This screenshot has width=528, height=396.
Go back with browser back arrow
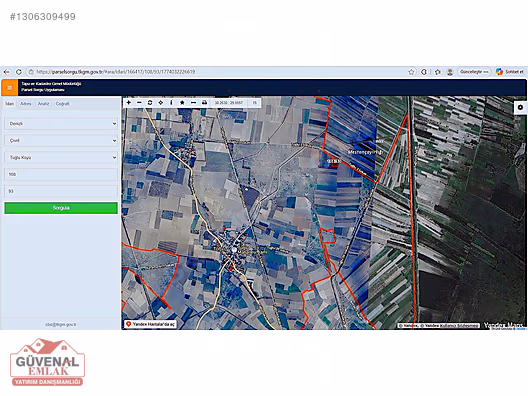coord(6,72)
